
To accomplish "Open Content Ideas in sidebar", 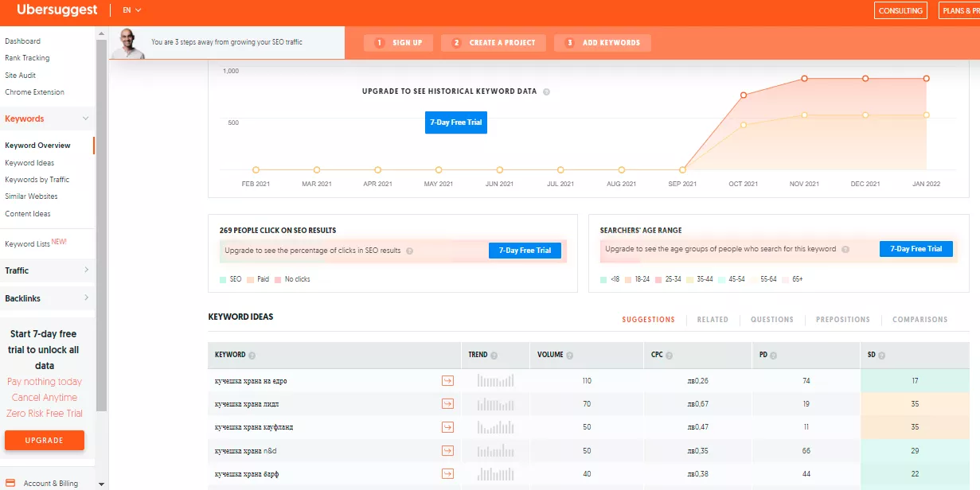I will point(28,214).
